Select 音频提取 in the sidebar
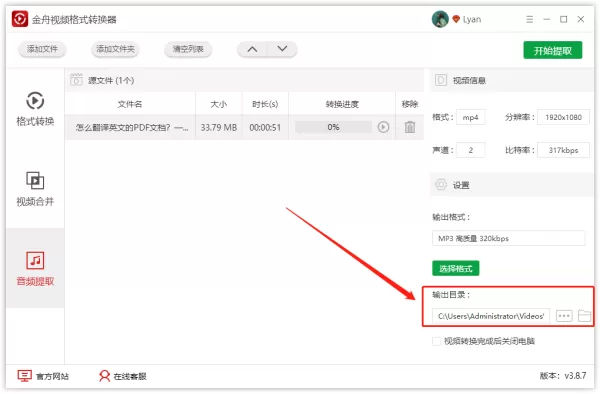Image resolution: width=600 pixels, height=394 pixels. tap(35, 269)
